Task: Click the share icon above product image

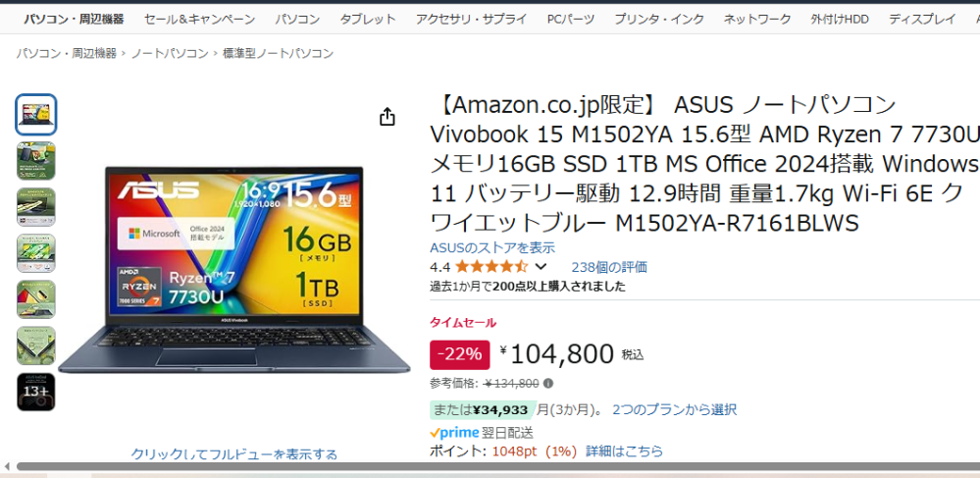Action: (x=387, y=117)
